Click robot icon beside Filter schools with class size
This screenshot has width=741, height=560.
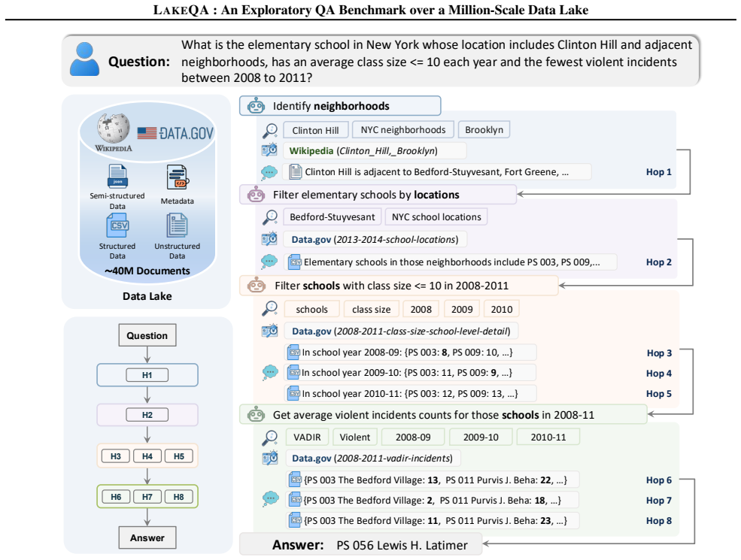[x=256, y=285]
